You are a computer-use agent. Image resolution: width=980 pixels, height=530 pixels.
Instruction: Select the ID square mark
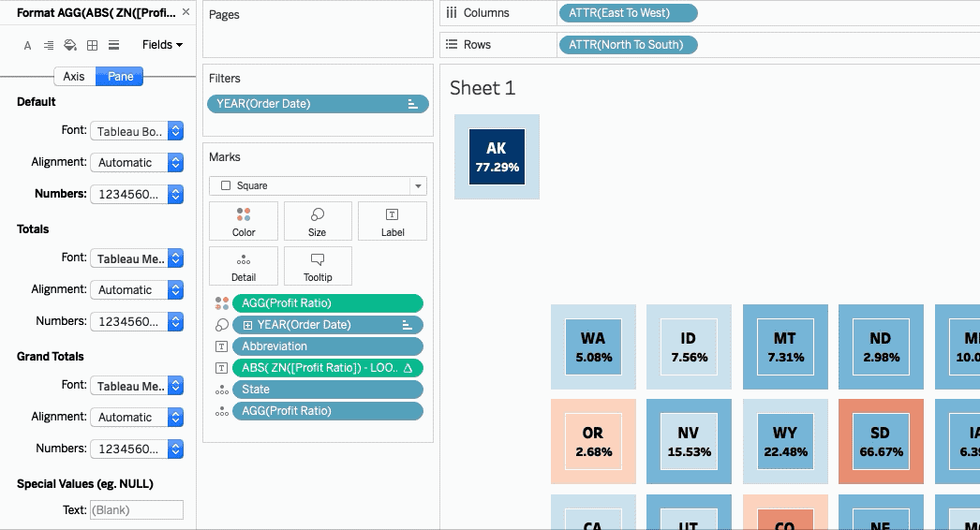pos(689,346)
